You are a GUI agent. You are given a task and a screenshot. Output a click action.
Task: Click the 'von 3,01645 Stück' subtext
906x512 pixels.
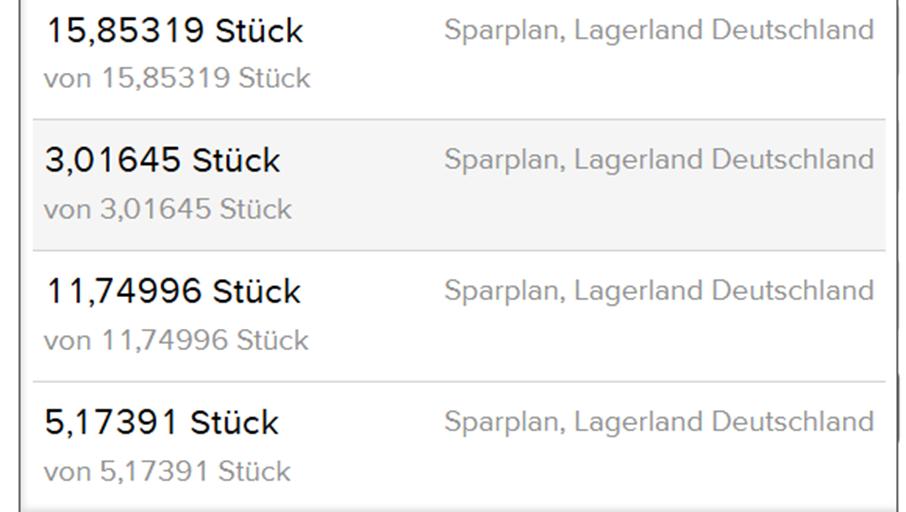(x=168, y=210)
